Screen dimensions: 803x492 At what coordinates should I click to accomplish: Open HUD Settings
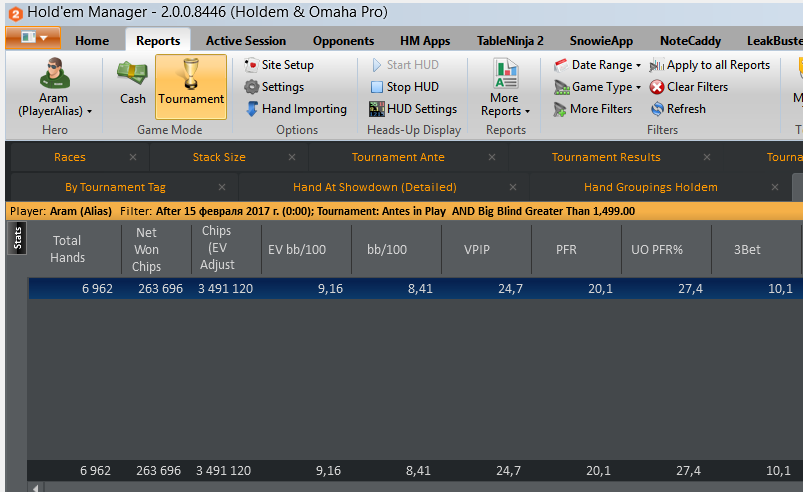(x=413, y=109)
